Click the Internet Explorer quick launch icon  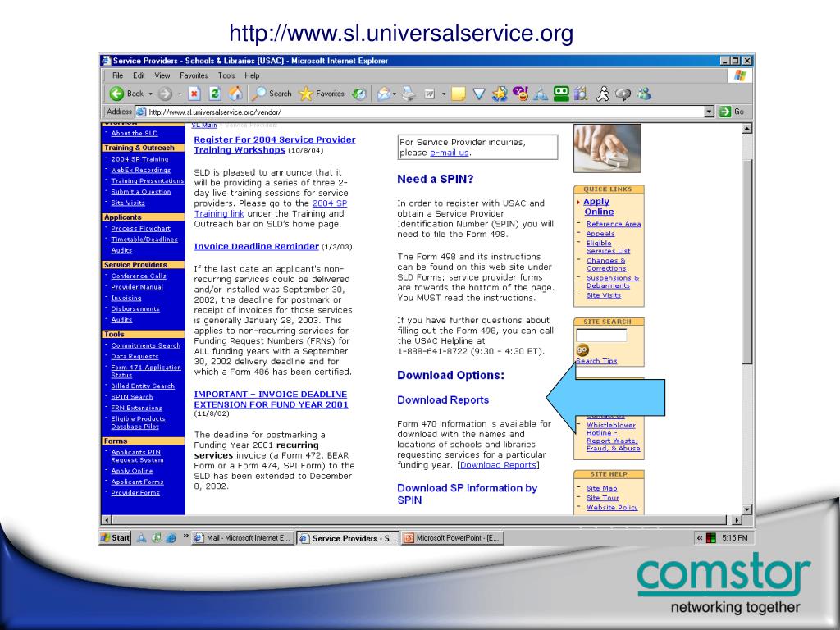(171, 538)
